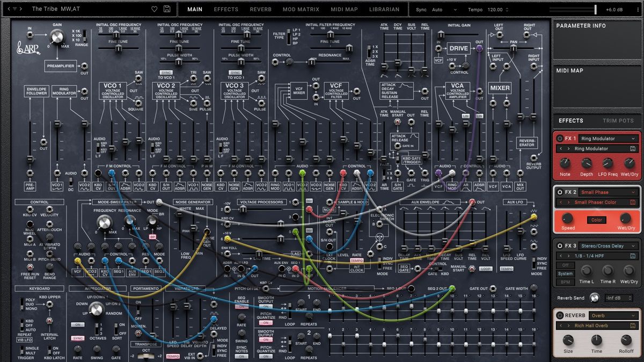The image size is (644, 362).
Task: Toggle the SEQ ENABLE ON button
Action: (241, 306)
